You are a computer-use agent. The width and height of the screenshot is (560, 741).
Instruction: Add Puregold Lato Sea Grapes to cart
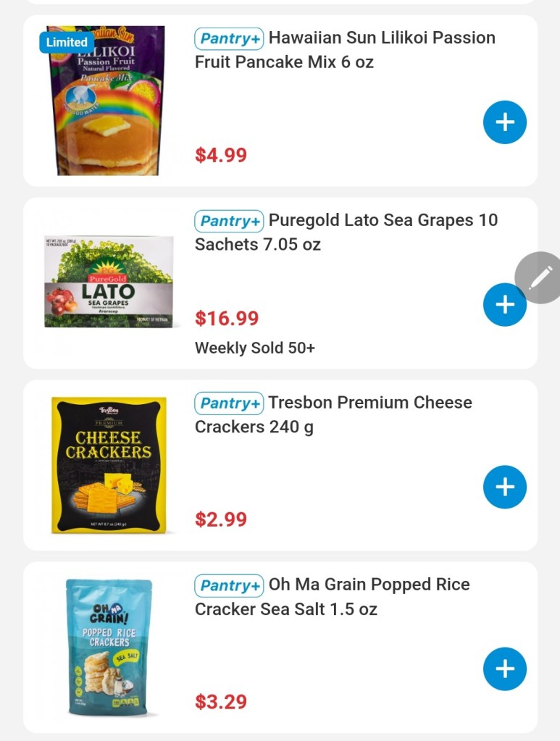503,305
